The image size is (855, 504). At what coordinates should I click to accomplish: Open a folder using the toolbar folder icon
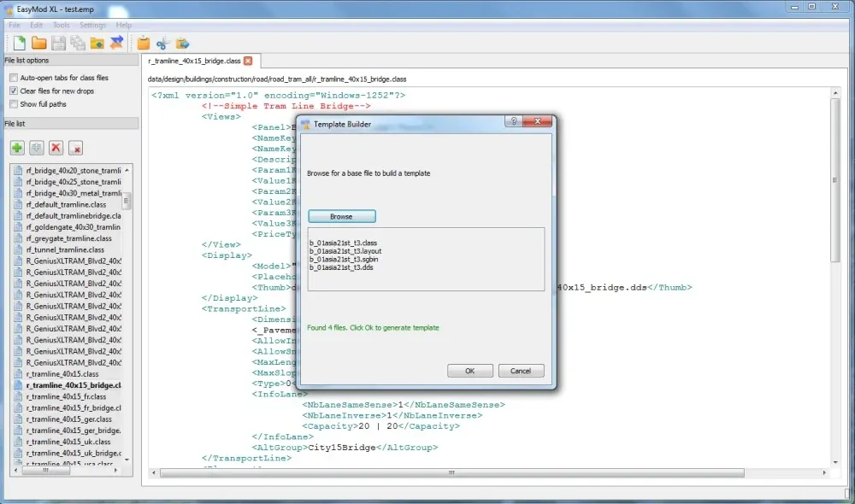[38, 43]
